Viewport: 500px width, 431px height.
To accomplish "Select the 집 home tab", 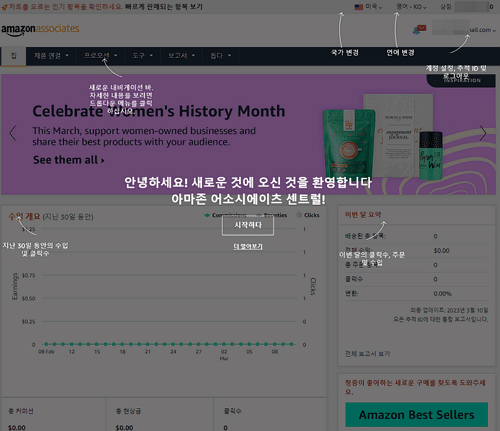I will tap(14, 56).
